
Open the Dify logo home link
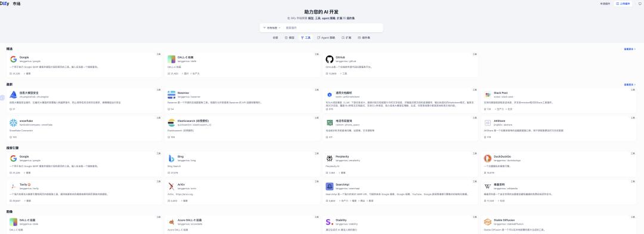[5, 4]
